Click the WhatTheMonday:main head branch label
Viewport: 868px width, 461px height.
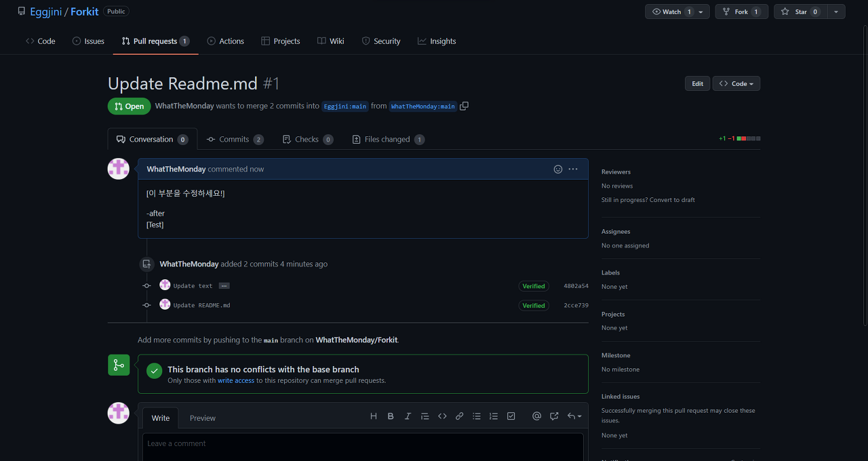click(x=423, y=106)
